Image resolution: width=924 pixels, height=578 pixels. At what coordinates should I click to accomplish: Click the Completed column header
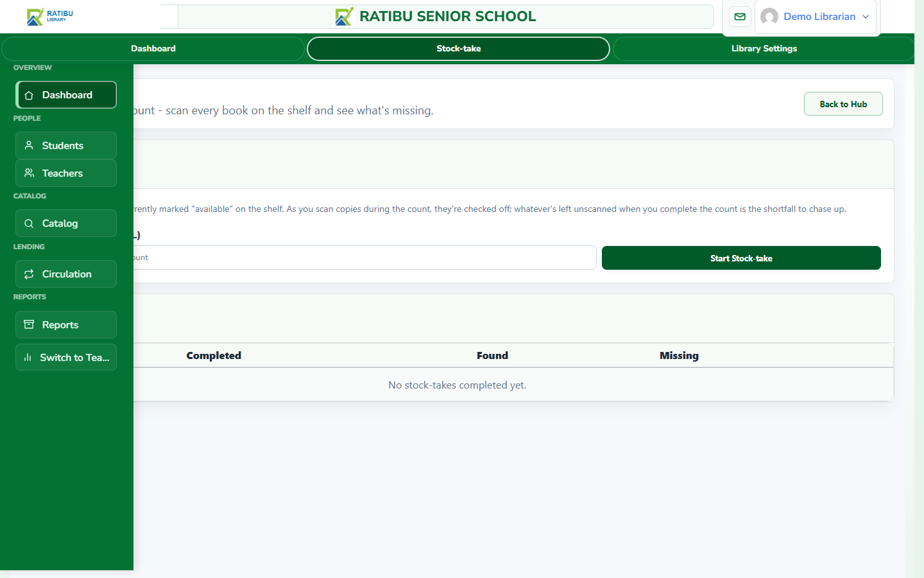pyautogui.click(x=214, y=356)
